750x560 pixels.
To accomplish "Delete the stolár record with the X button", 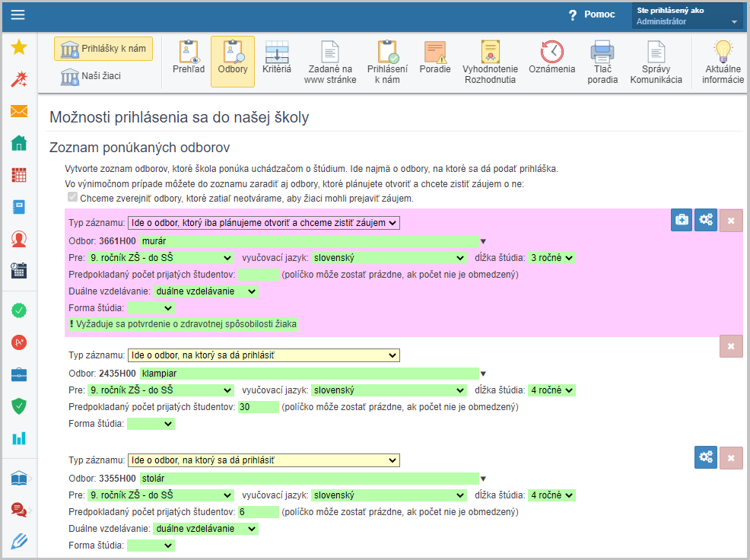I will tap(731, 458).
